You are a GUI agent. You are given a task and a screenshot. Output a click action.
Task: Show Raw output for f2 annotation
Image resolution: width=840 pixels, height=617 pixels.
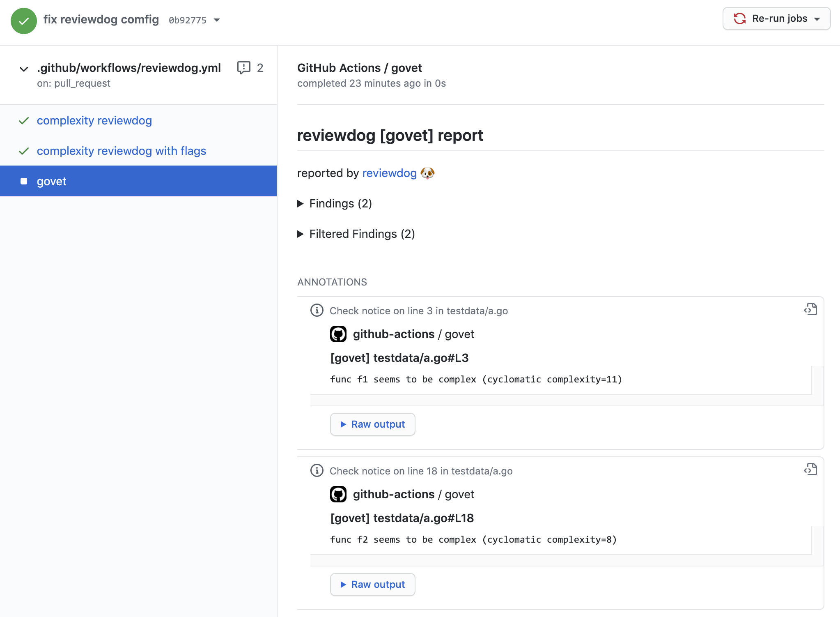(x=372, y=585)
